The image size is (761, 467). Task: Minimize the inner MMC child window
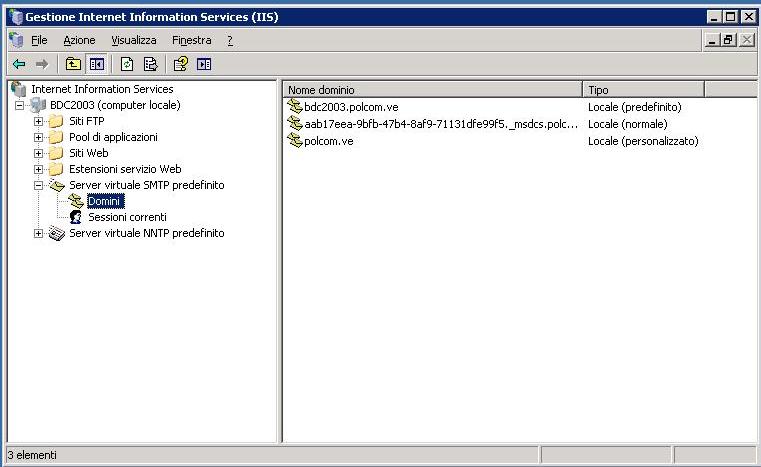[712, 40]
